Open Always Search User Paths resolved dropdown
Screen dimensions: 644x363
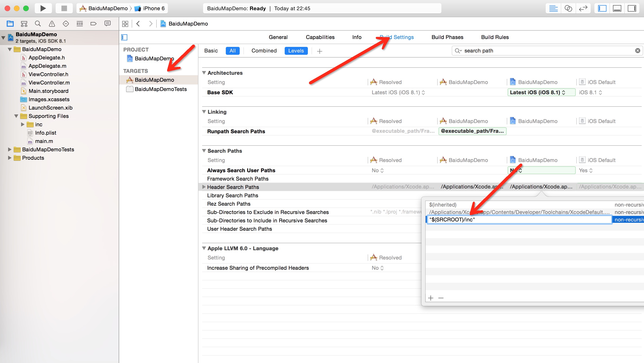pyautogui.click(x=377, y=171)
